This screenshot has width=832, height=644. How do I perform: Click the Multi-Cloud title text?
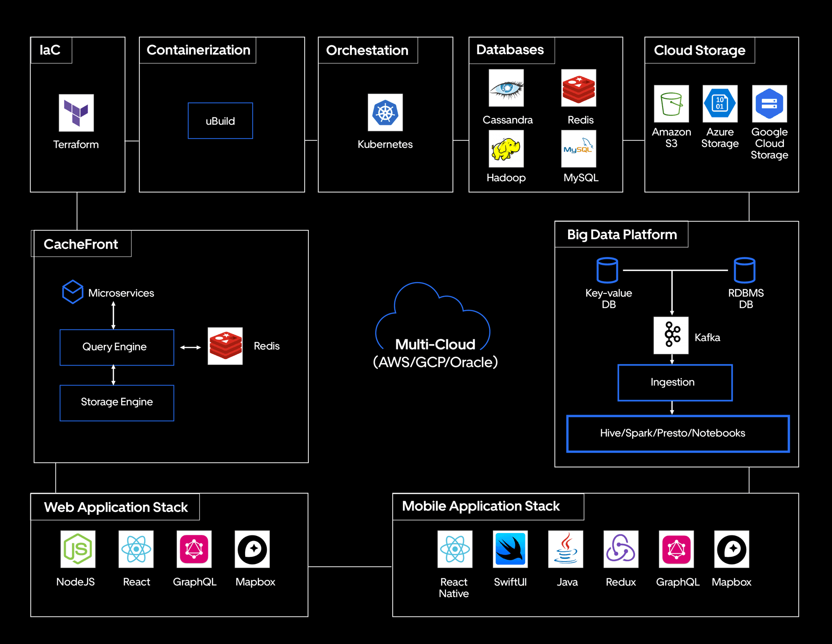435,344
